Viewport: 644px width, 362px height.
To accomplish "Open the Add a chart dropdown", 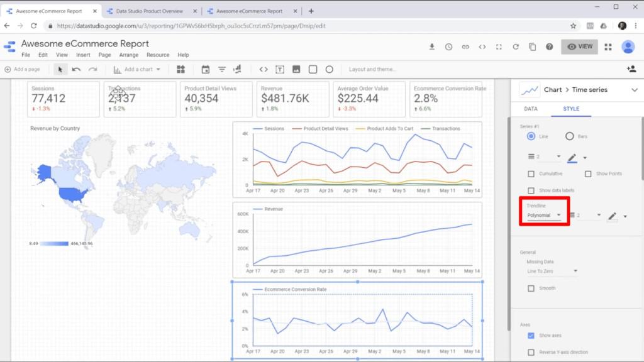I will click(x=137, y=69).
